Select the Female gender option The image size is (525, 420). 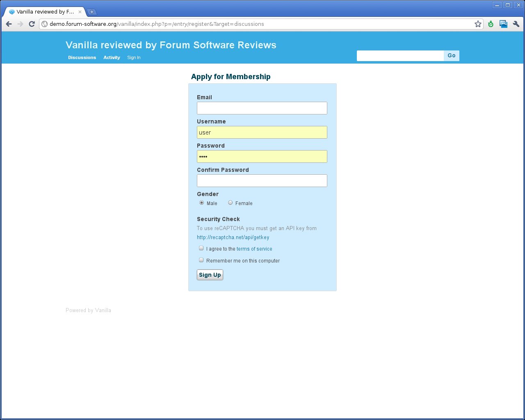tap(231, 203)
